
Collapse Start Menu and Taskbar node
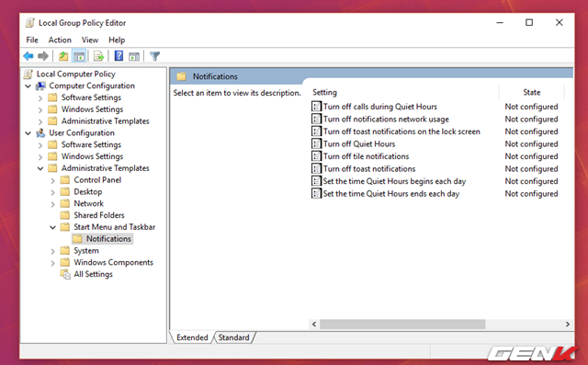click(x=53, y=227)
